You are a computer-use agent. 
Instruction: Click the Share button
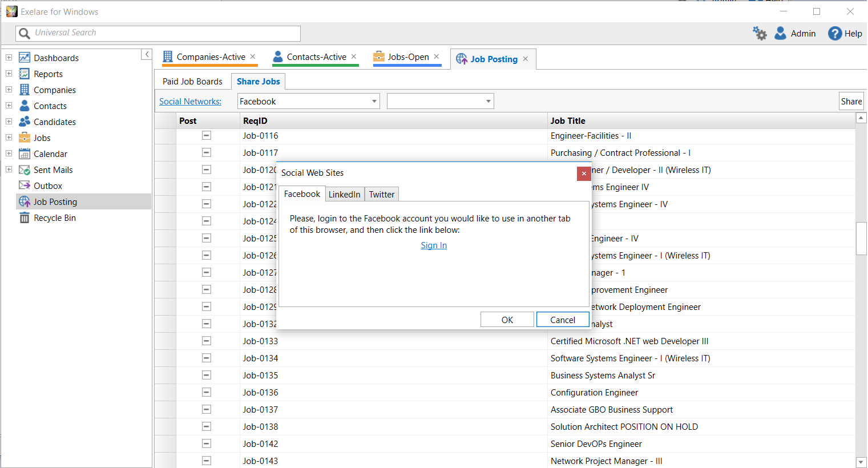click(x=851, y=102)
